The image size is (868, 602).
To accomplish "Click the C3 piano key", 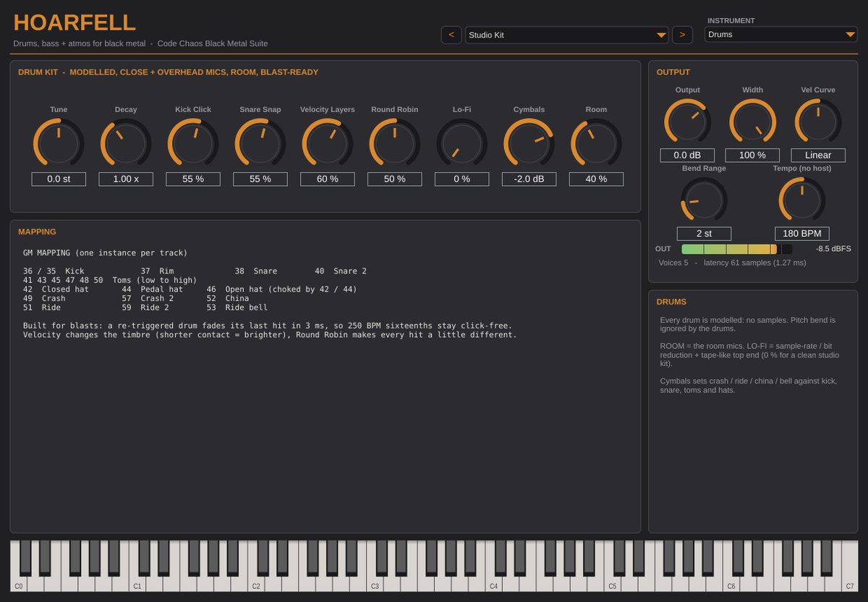I will pyautogui.click(x=375, y=582).
